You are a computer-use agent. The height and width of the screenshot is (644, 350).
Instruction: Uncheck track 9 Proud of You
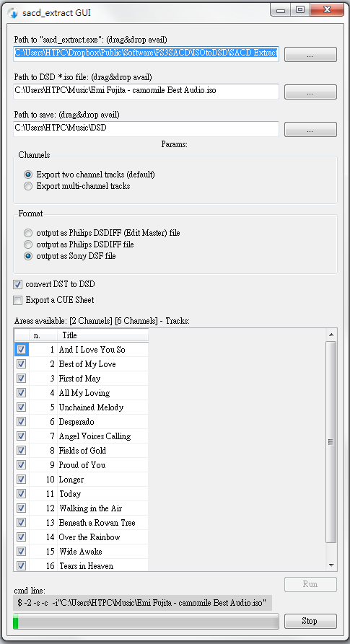pyautogui.click(x=22, y=464)
